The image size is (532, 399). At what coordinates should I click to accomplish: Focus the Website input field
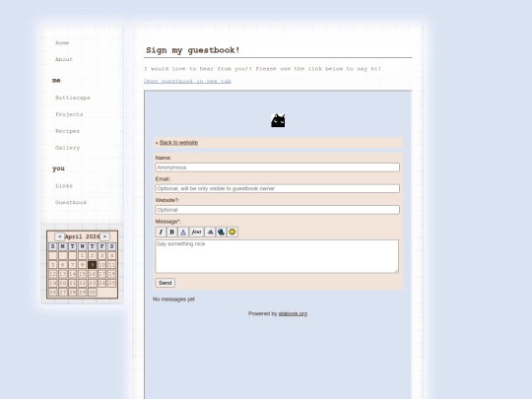click(278, 210)
